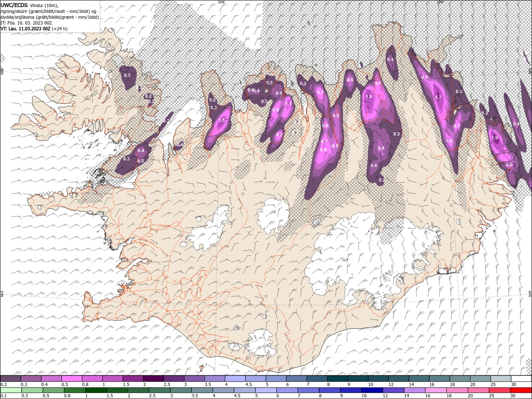
Task: Pick the snow-scale swatch between 8 and 9
Action: pos(337,379)
